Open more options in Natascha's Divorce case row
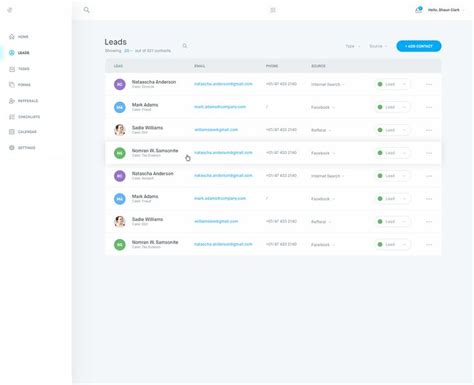The image size is (474, 385). click(x=429, y=84)
